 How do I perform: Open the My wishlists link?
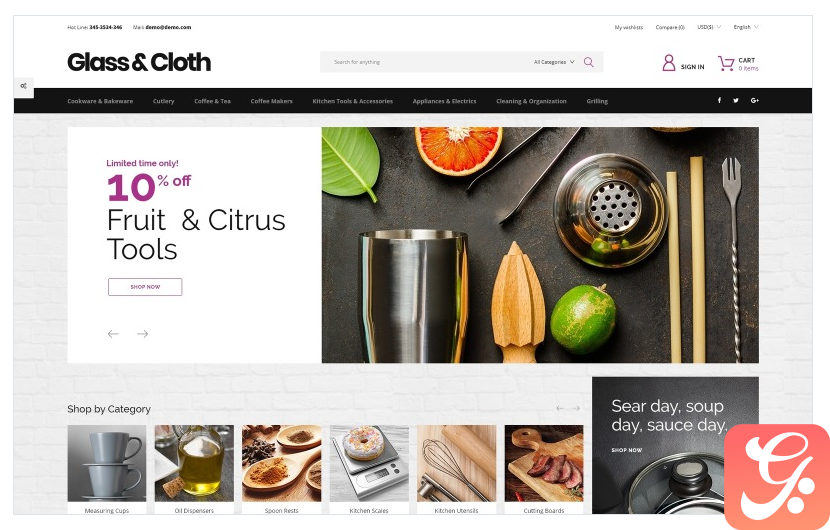coord(629,27)
